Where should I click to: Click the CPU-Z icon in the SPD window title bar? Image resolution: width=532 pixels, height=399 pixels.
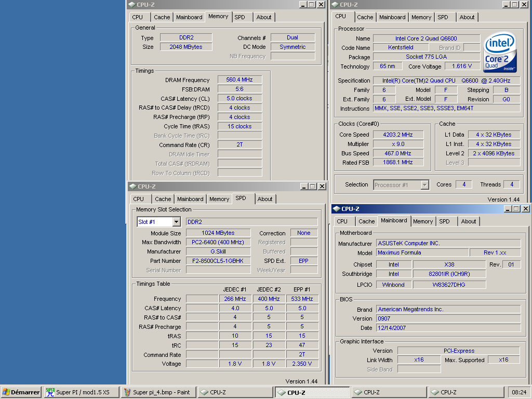(x=133, y=187)
